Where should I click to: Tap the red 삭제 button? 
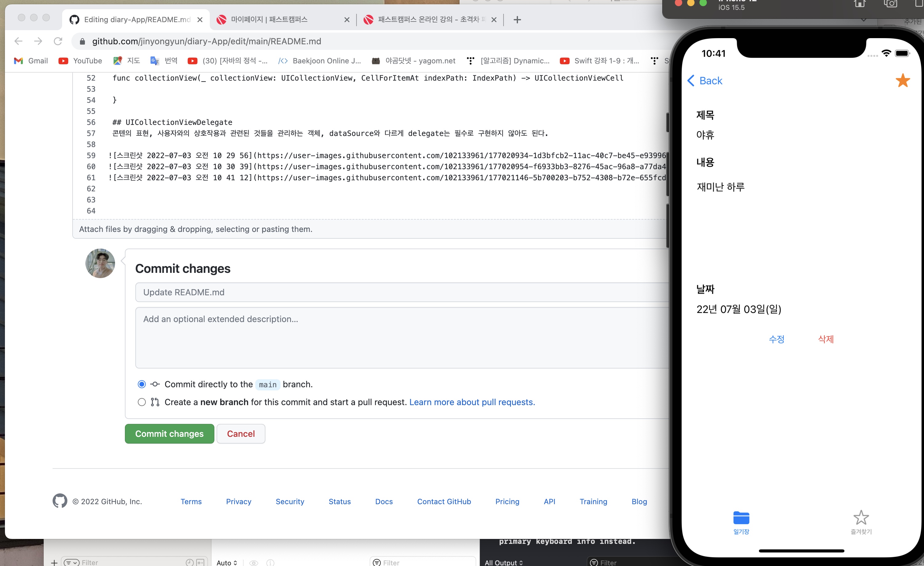click(x=825, y=339)
